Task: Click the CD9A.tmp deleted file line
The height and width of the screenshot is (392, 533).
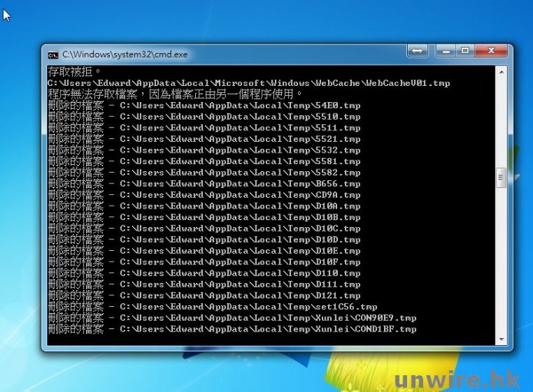Action: [x=204, y=195]
